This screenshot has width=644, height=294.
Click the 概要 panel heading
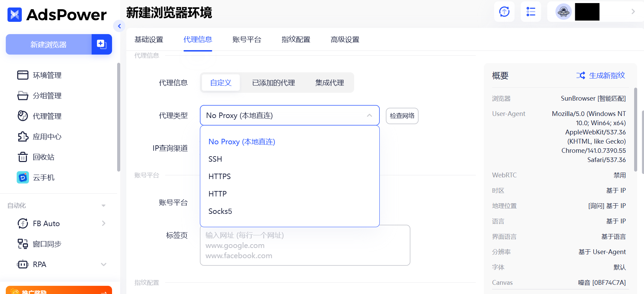pos(500,75)
